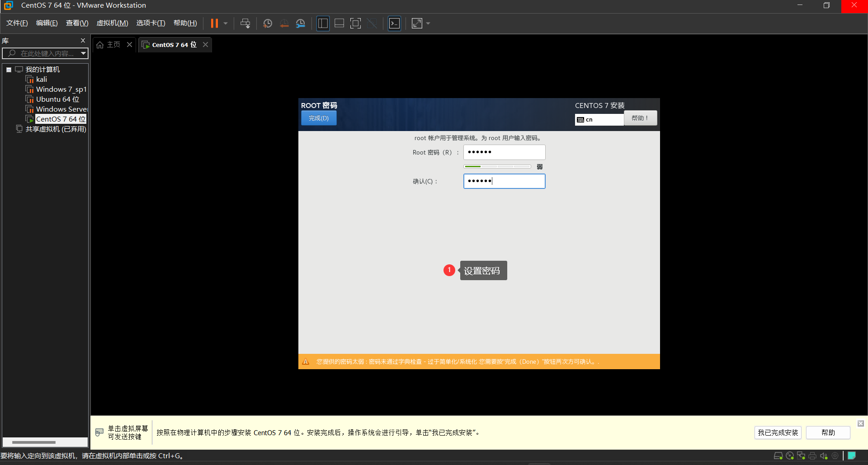Click the cn keyboard layout indicator
Image resolution: width=868 pixels, height=465 pixels.
(x=599, y=119)
